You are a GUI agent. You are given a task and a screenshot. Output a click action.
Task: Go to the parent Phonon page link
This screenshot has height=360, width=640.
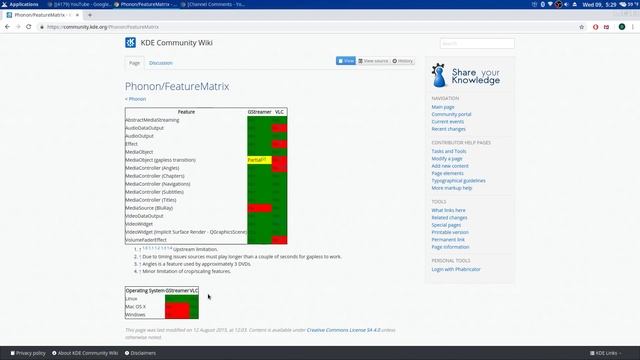tap(136, 99)
